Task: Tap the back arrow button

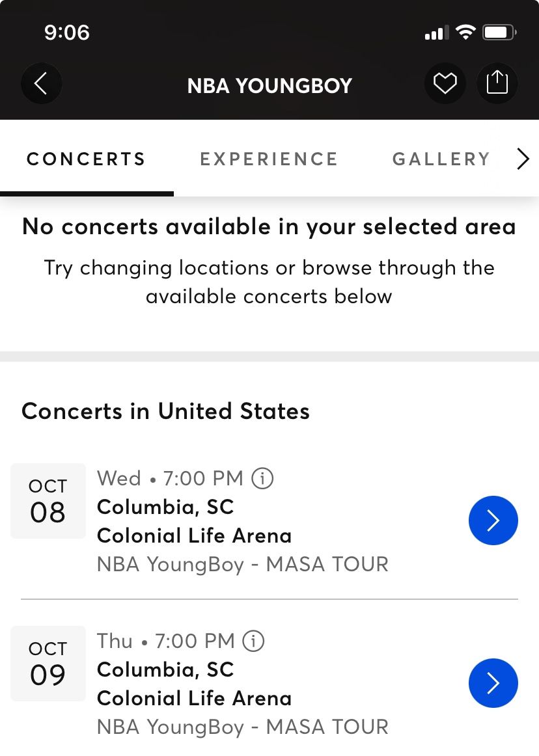Action: click(x=41, y=83)
